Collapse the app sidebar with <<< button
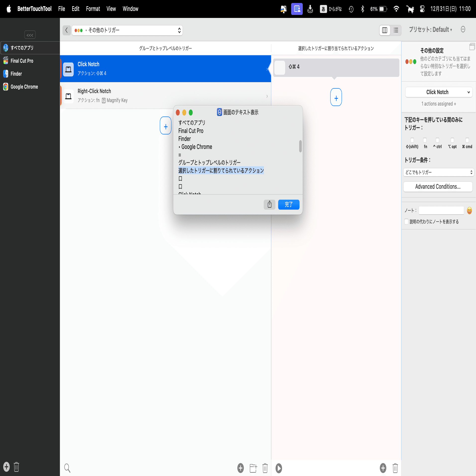476x476 pixels. pos(30,35)
